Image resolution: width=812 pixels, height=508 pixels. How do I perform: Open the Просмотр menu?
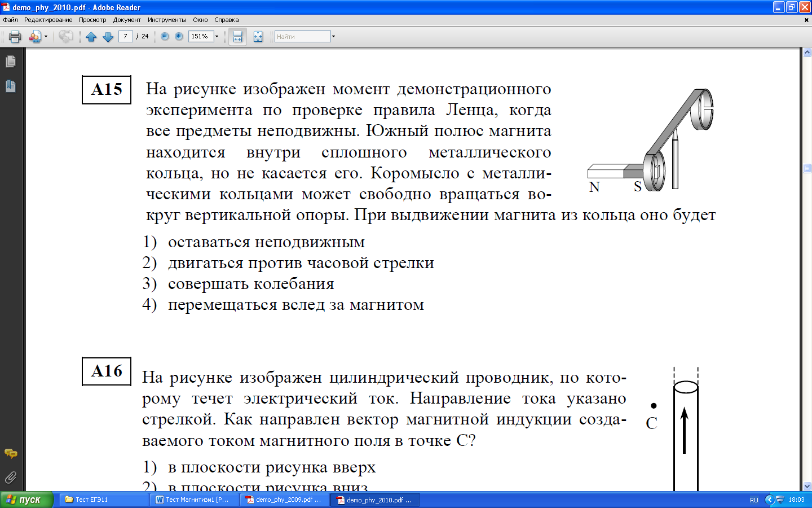[92, 20]
